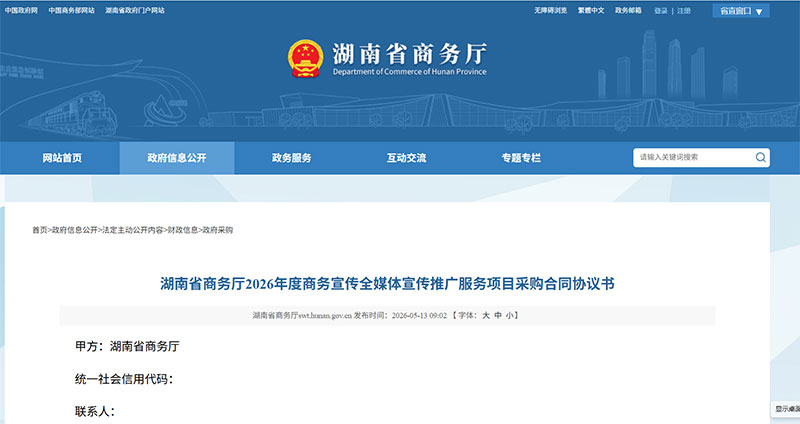800x424 pixels.
Task: Click the article title about 采购合同协议书
Action: tap(387, 284)
